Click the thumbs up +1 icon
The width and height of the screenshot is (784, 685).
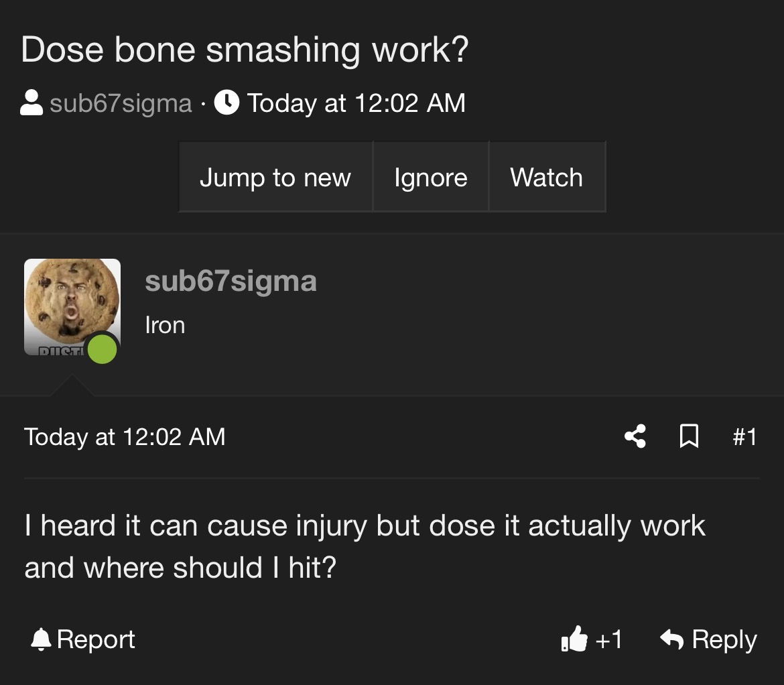coord(574,639)
